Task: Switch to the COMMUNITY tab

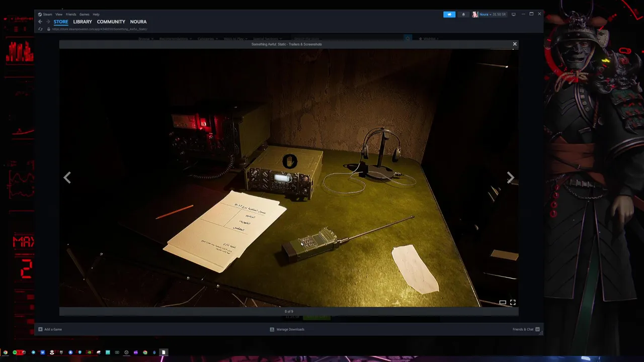Action: point(111,22)
